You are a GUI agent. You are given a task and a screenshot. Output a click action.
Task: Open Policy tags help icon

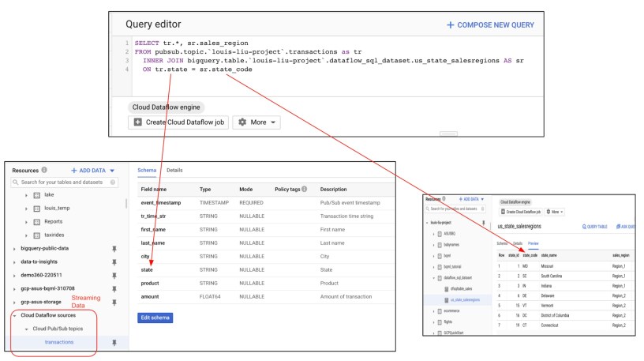point(305,190)
